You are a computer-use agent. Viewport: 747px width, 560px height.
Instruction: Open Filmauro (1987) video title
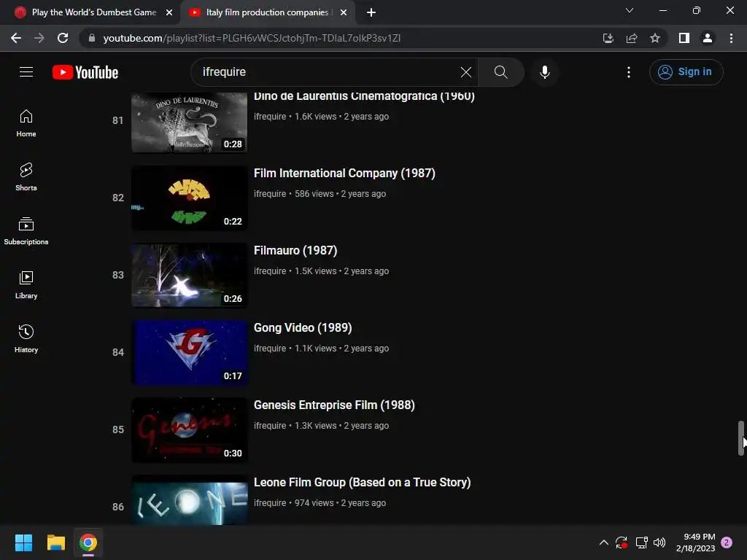click(x=295, y=251)
